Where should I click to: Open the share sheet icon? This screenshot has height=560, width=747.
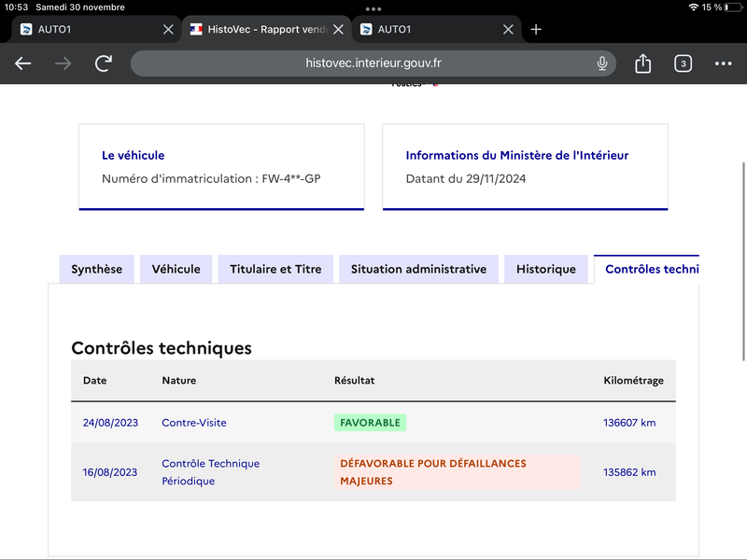pos(642,63)
